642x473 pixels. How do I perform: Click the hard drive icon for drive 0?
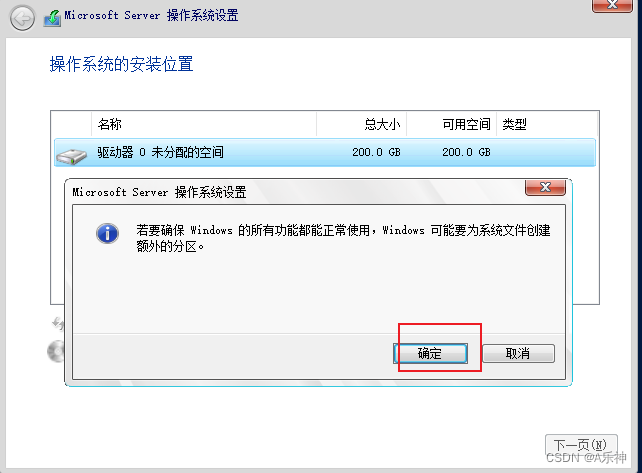[72, 156]
